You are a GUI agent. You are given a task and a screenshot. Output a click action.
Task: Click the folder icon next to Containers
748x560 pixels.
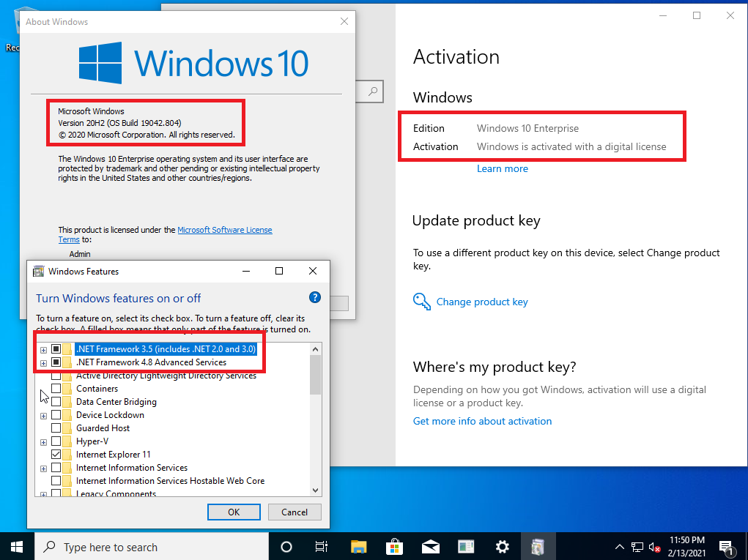coord(67,389)
